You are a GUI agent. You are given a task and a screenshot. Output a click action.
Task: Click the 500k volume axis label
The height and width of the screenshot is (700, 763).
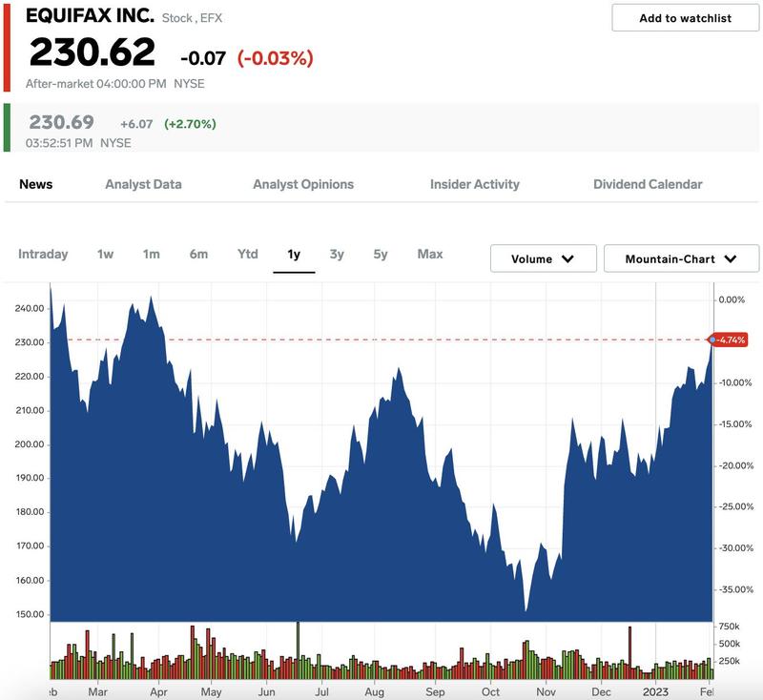pos(729,644)
